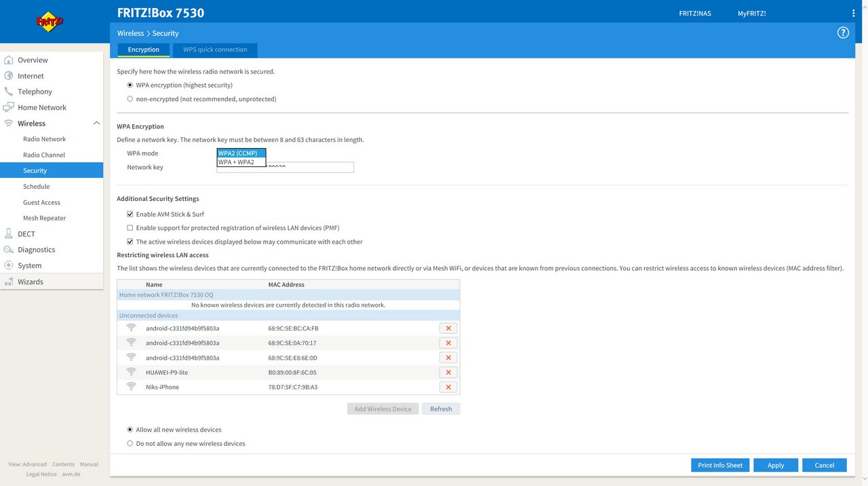Click the FRITZ! logo
The image size is (868, 486).
click(50, 22)
